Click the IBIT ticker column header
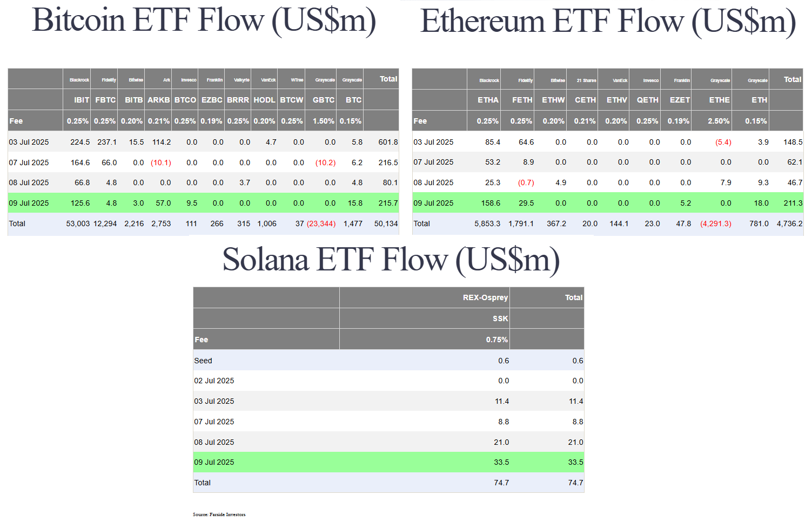This screenshot has width=812, height=522. 82,100
